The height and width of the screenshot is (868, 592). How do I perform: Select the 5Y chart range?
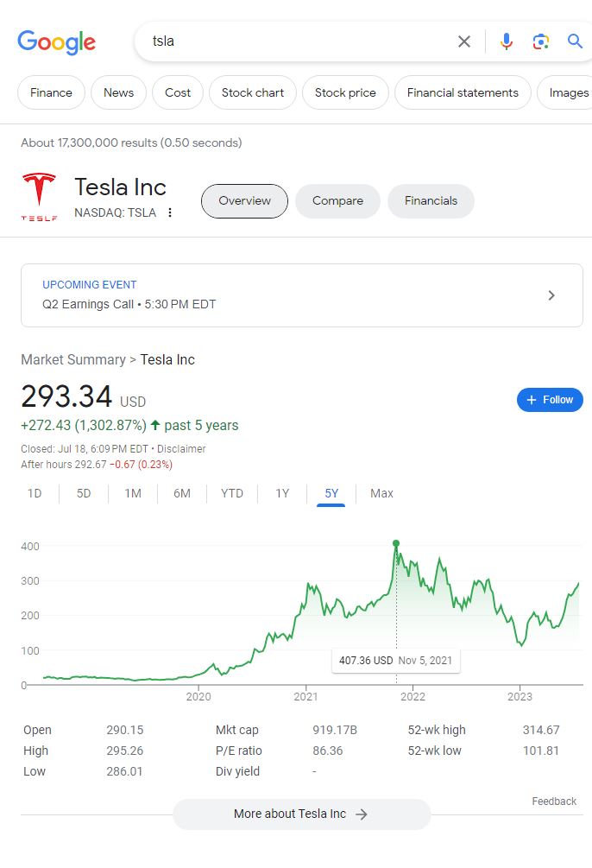click(331, 492)
